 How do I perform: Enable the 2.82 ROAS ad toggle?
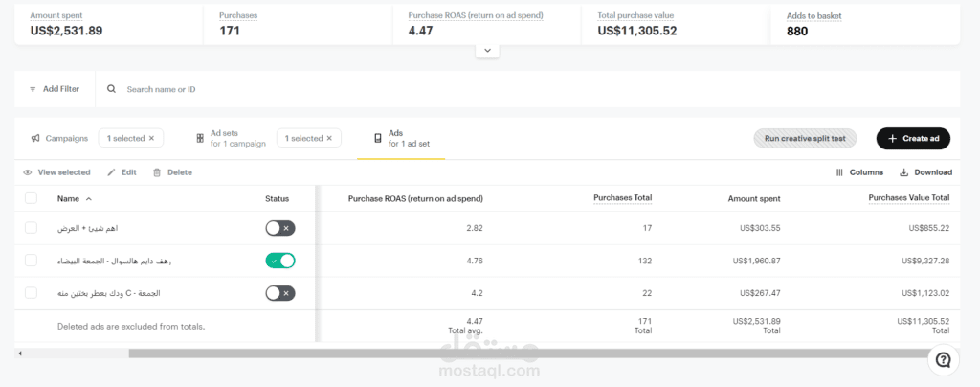(x=280, y=228)
